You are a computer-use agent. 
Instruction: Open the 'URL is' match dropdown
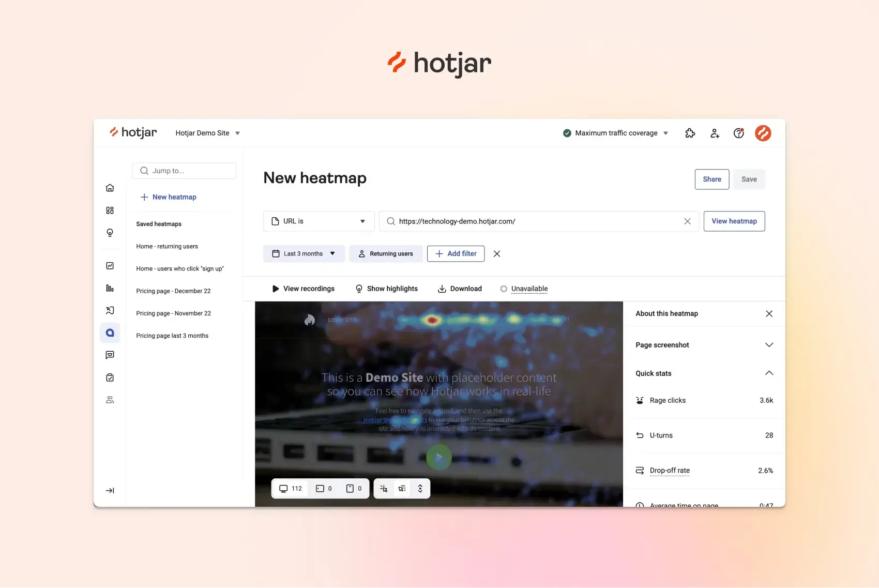coord(319,221)
